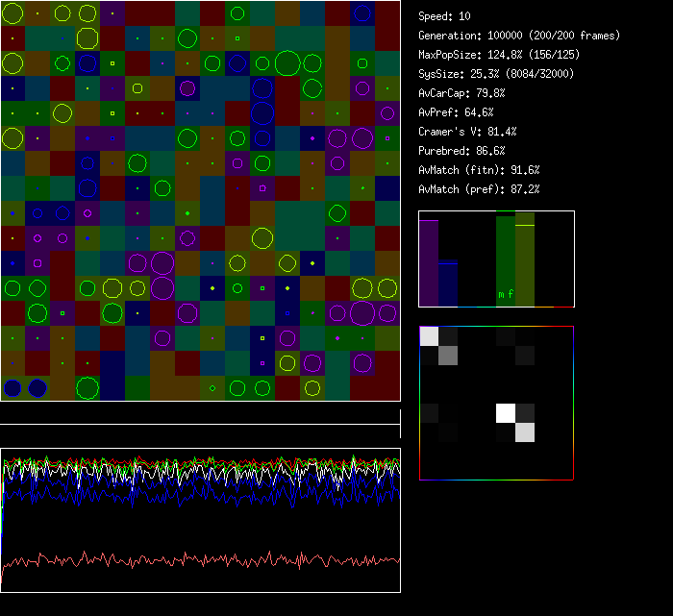Click the medium gray cell in the heatmap matrix

click(448, 356)
